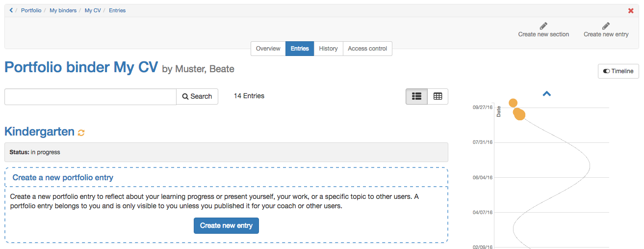Switch to table view of entries
This screenshot has height=249, width=644.
[x=438, y=97]
